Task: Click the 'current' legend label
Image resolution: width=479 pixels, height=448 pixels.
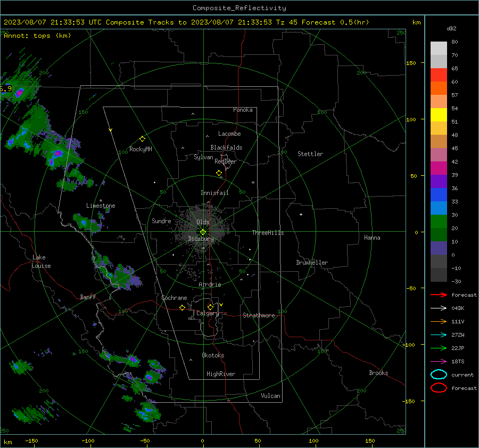Action: coord(463,375)
